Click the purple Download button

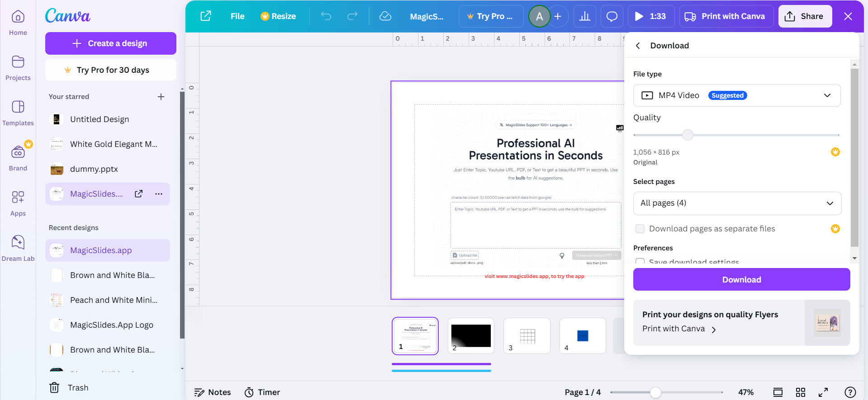pyautogui.click(x=741, y=279)
